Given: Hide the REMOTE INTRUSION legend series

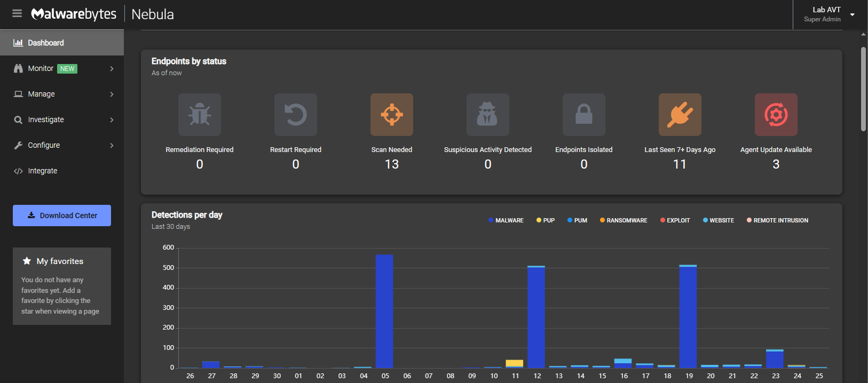Looking at the screenshot, I should [777, 220].
